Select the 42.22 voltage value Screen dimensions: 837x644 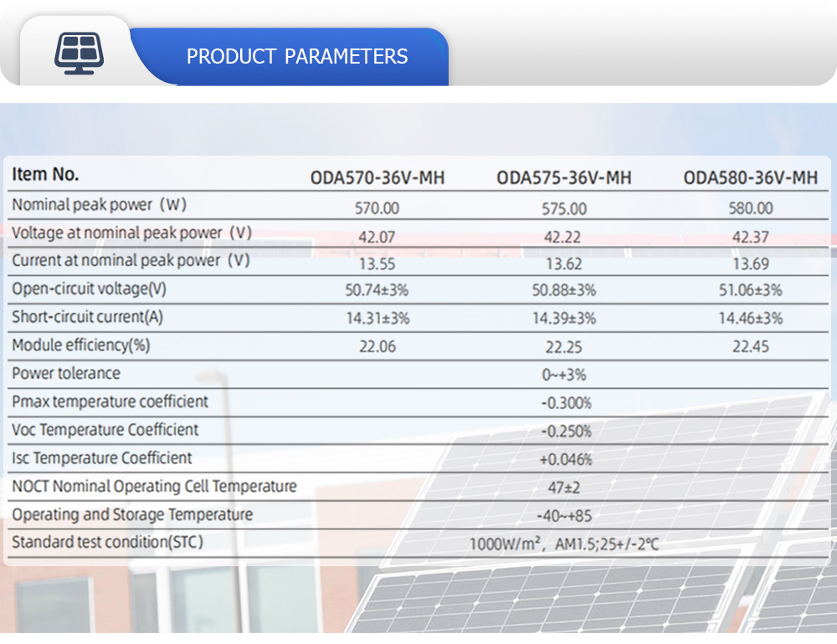click(x=562, y=237)
